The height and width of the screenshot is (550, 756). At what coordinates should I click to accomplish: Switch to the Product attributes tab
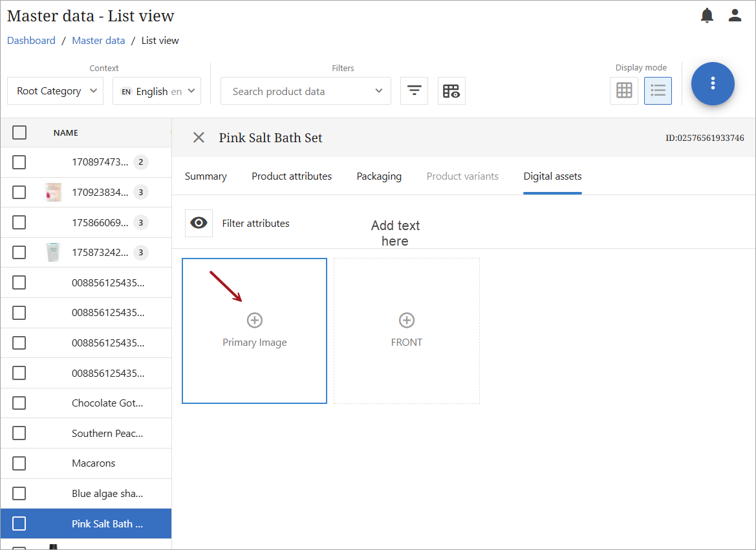point(292,176)
